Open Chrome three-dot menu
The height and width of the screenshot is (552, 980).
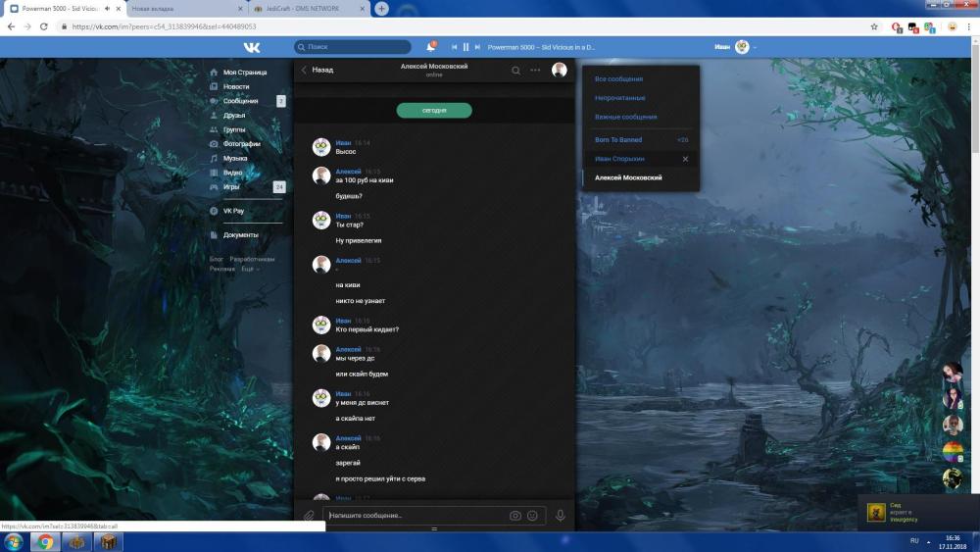point(969,26)
